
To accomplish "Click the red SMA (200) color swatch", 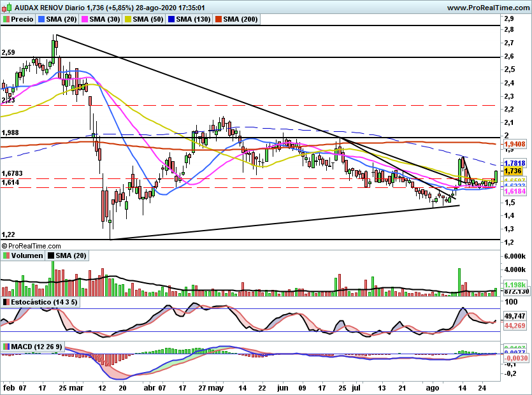I will pos(219,19).
